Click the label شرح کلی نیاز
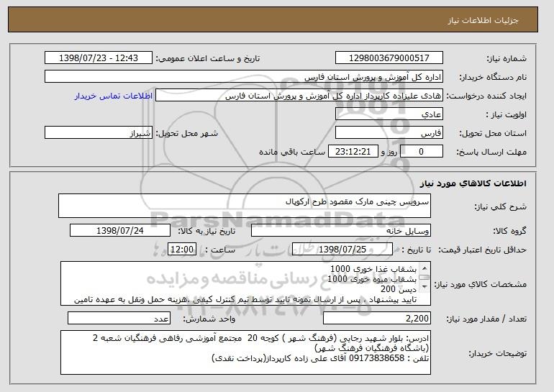The height and width of the screenshot is (392, 554). click(500, 206)
